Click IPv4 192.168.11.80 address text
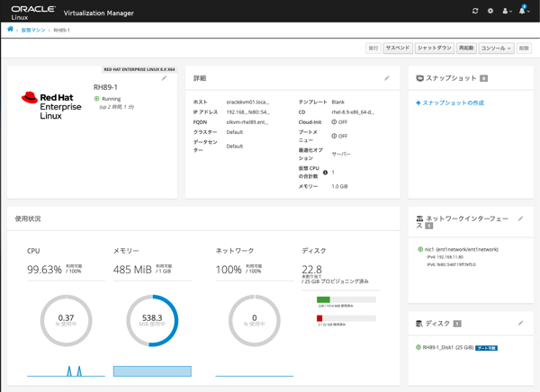Viewport: 540px width, 392px height. pos(445,257)
